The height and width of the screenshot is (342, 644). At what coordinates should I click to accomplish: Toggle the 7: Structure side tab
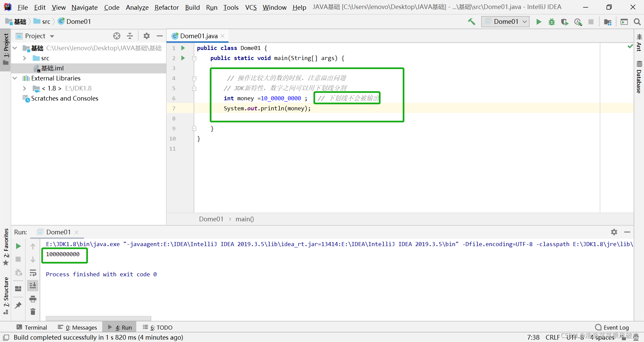point(6,296)
